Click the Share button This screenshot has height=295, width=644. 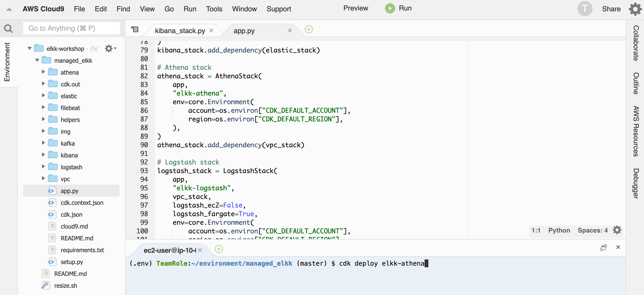[611, 9]
